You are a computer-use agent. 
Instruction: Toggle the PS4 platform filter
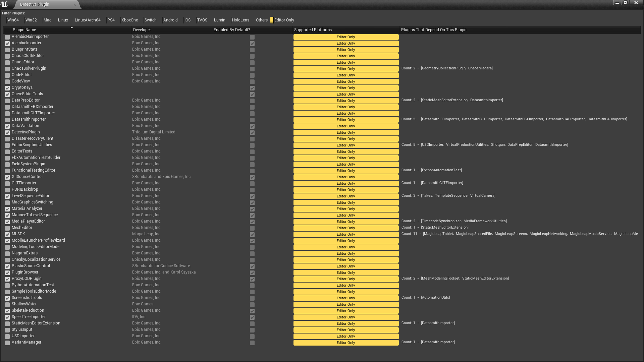pyautogui.click(x=111, y=20)
